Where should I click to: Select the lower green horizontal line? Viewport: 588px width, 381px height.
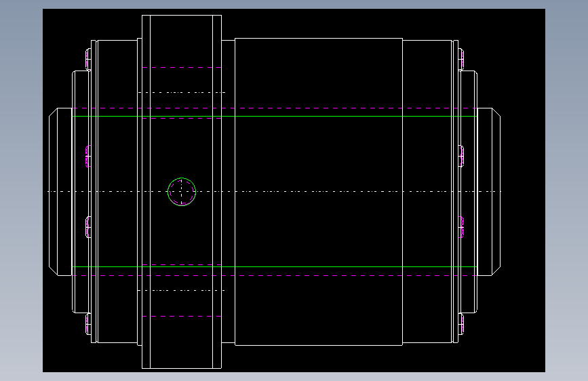tap(275, 266)
